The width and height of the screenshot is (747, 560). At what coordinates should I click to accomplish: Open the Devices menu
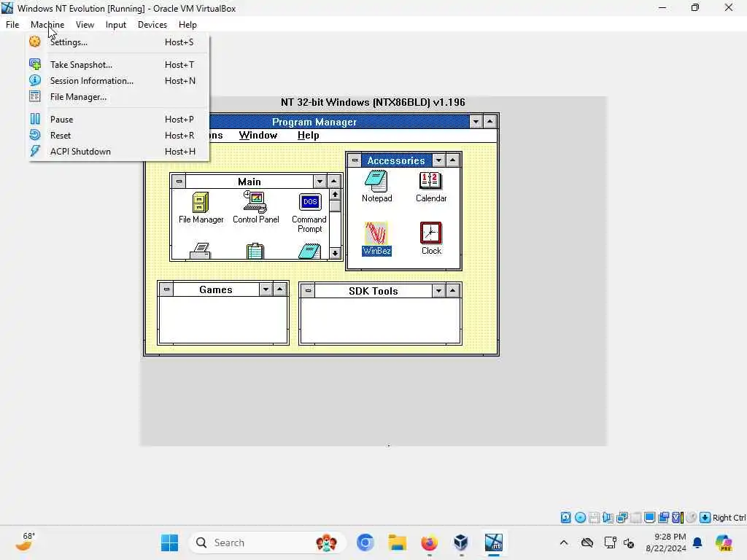(x=152, y=25)
